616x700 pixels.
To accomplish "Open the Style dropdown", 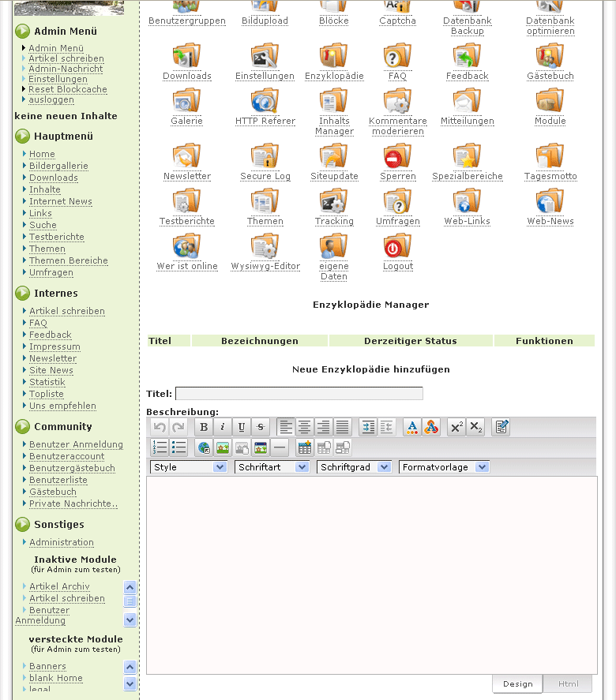I will (189, 467).
